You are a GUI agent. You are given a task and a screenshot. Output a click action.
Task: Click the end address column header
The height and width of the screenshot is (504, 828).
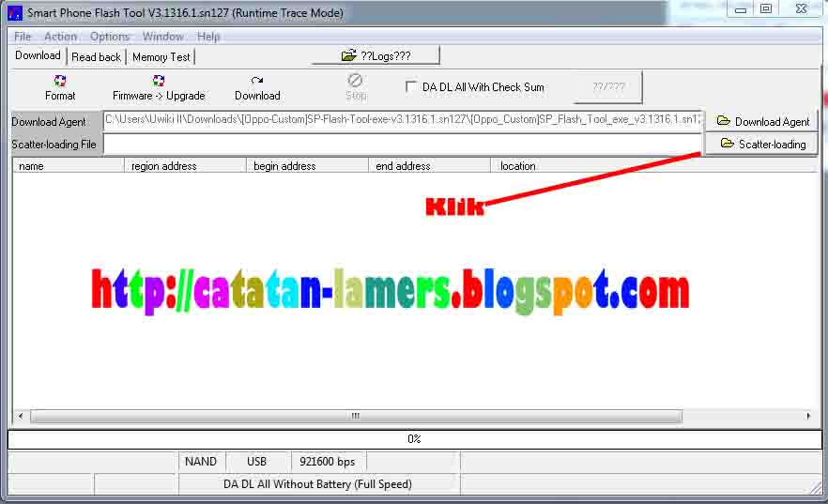(429, 166)
